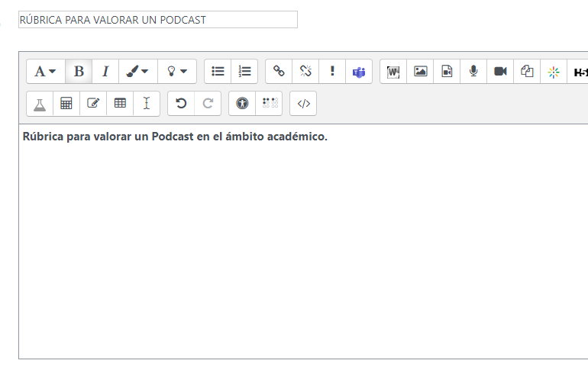Redo the last action
This screenshot has height=370, width=588.
(208, 103)
